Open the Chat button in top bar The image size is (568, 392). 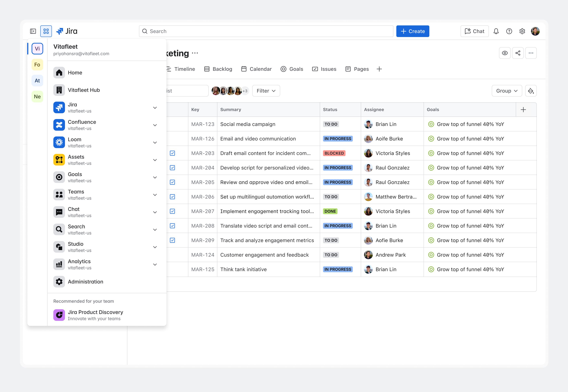coord(474,31)
